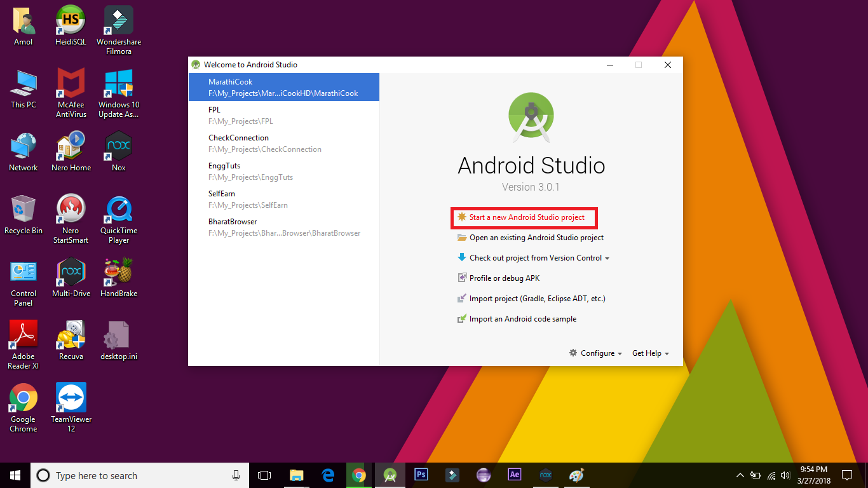Image resolution: width=868 pixels, height=488 pixels.
Task: Select the QuickTime Player shortcut
Action: click(x=119, y=219)
